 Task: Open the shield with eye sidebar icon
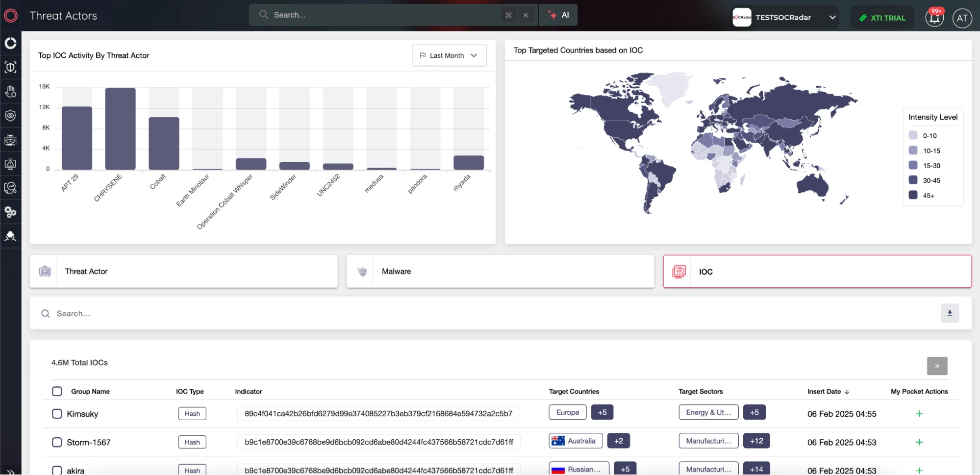point(10,116)
